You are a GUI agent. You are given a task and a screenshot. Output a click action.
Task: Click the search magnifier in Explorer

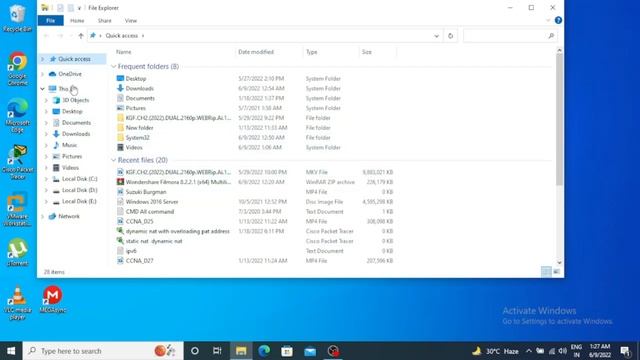[551, 36]
